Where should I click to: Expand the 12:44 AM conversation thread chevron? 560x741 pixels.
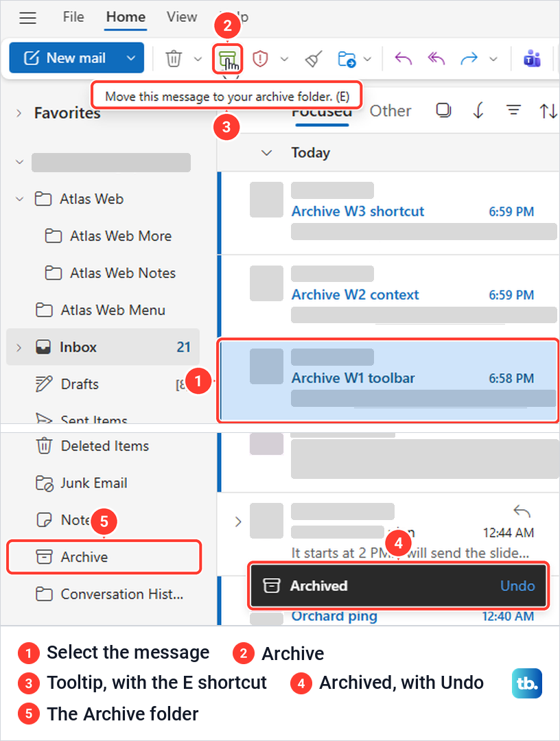238,521
